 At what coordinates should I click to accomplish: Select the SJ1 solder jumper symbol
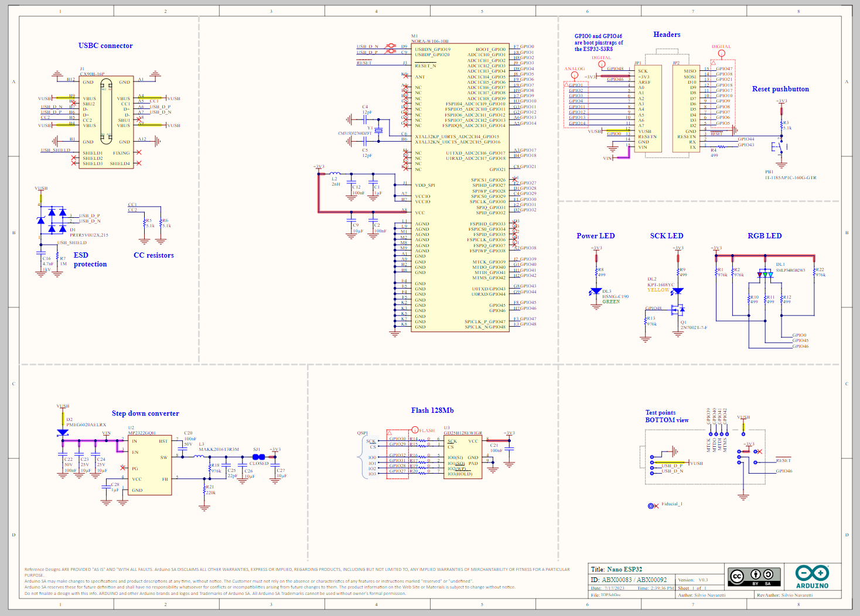[258, 456]
